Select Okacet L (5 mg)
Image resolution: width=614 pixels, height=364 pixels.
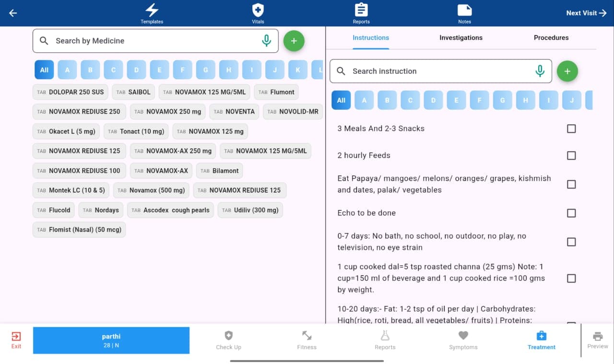click(66, 131)
